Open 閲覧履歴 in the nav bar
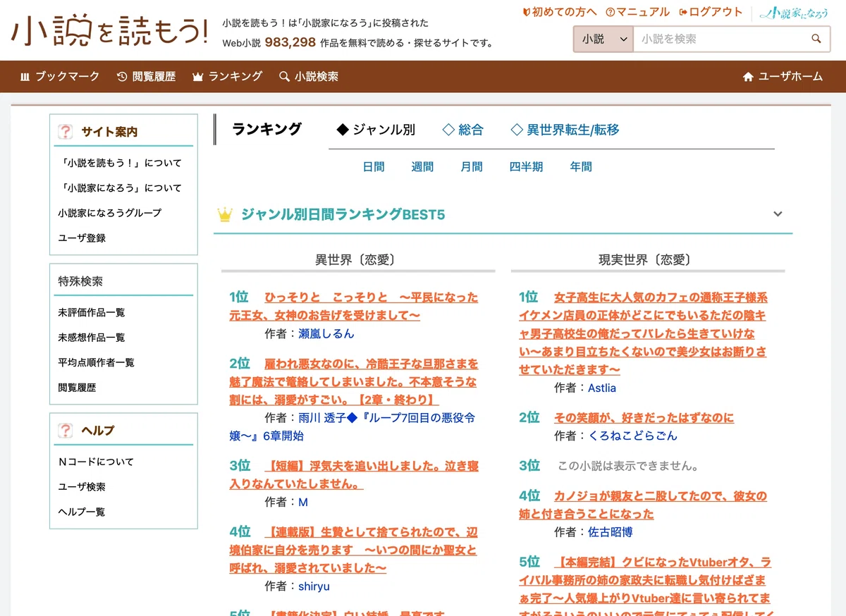The image size is (846, 616). pyautogui.click(x=146, y=76)
